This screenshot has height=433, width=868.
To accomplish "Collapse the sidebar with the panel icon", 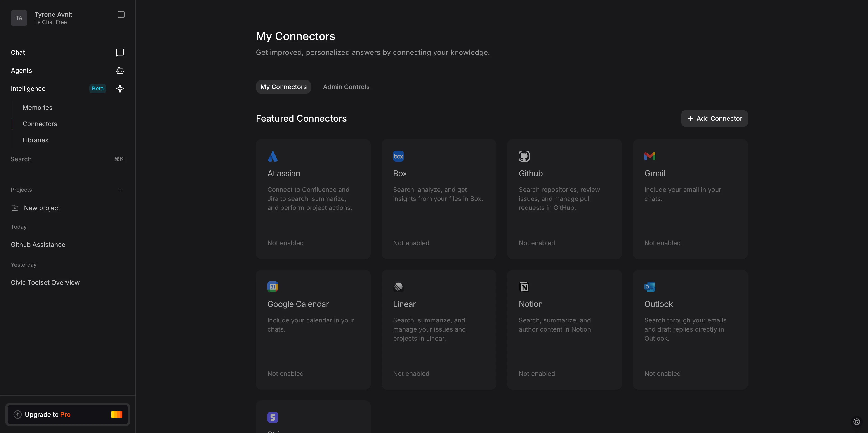I will (x=121, y=14).
